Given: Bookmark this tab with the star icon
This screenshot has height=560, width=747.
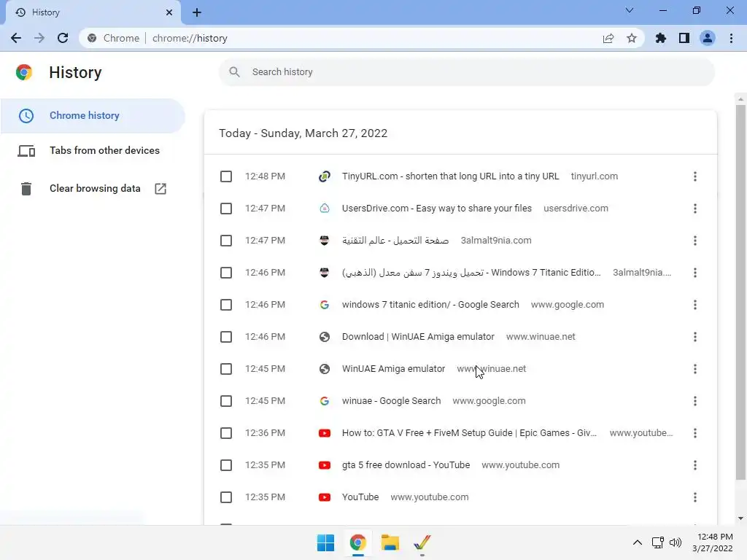Looking at the screenshot, I should (x=632, y=38).
